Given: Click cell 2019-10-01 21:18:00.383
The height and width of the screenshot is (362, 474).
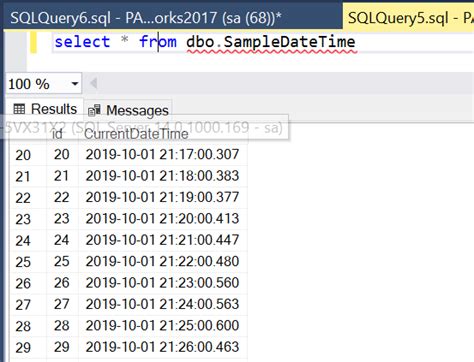Looking at the screenshot, I should 163,176.
